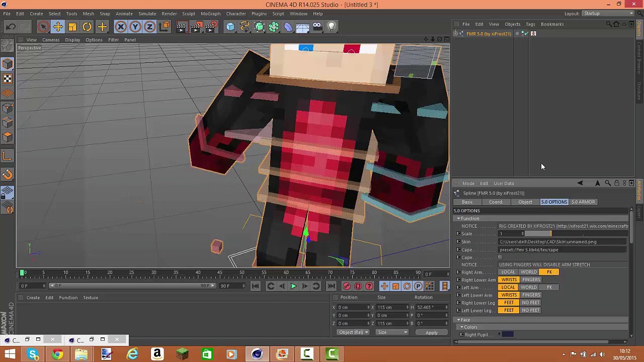Open the Coordinate System icon
The width and height of the screenshot is (644, 362).
(165, 27)
